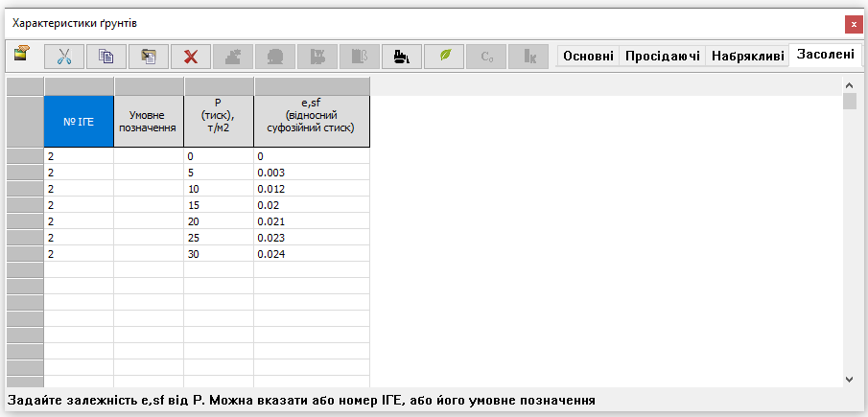868x417 pixels.
Task: Click the soil layers icon at toolbar start
Action: click(20, 55)
